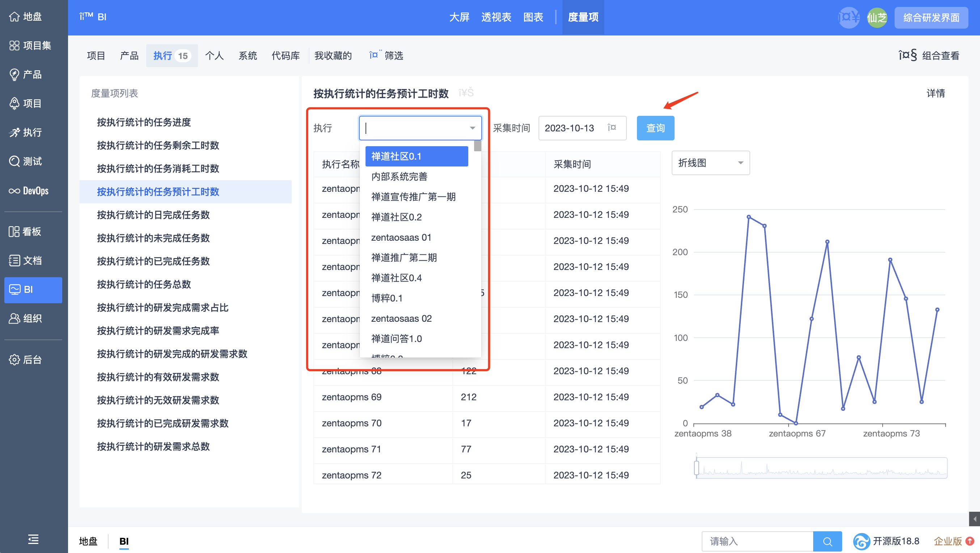
Task: Click the search magnifier button at bottom
Action: [x=827, y=541]
